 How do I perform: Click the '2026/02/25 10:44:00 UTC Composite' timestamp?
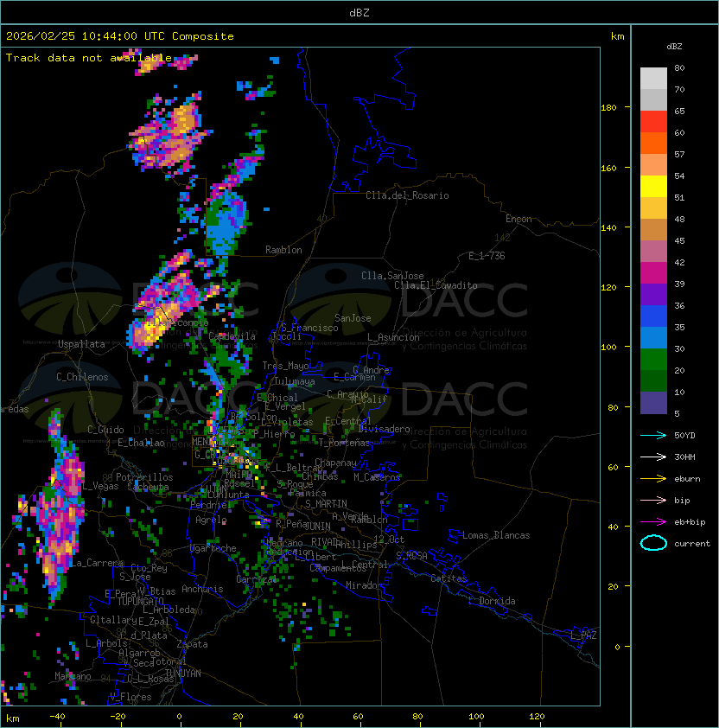[x=120, y=36]
